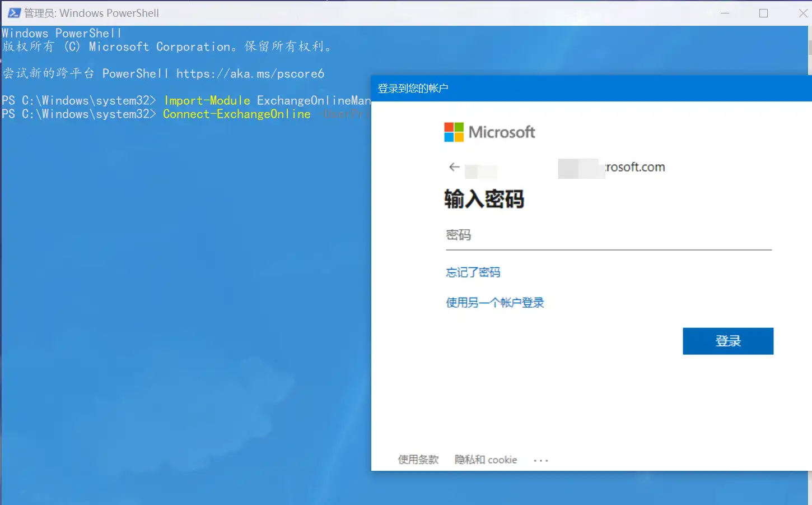
Task: Click the Microsoft Corporation copyright line
Action: pyautogui.click(x=167, y=47)
